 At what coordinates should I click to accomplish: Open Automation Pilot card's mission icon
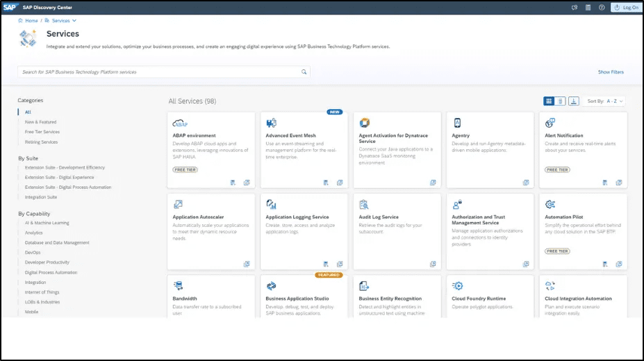pyautogui.click(x=605, y=264)
